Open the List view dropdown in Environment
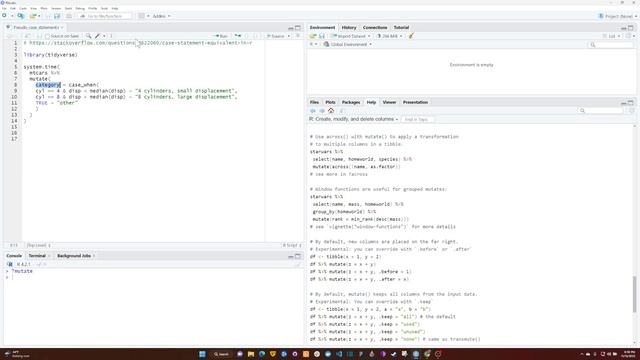Image resolution: width=640 pixels, height=360 pixels. click(x=611, y=36)
